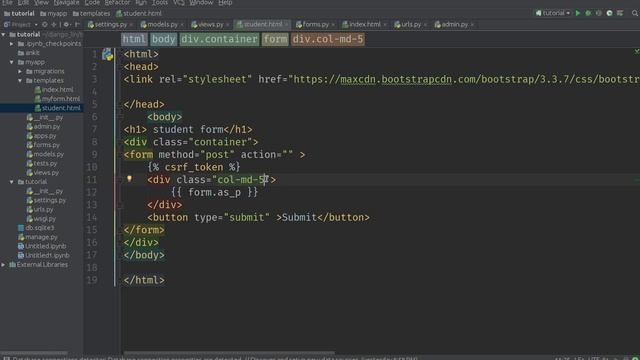Screen dimensions: 640x360
Task: Click the div.col-md-5 breadcrumb
Action: (x=328, y=39)
